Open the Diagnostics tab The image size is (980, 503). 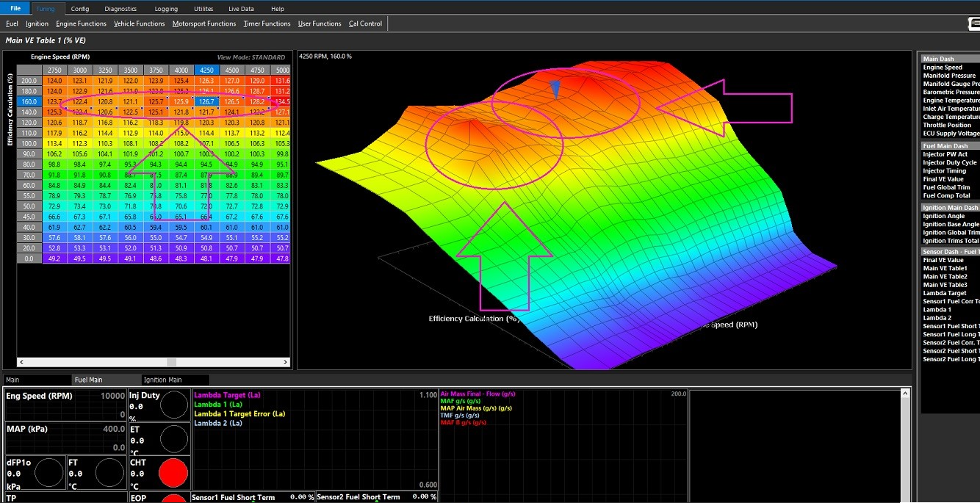(x=120, y=8)
